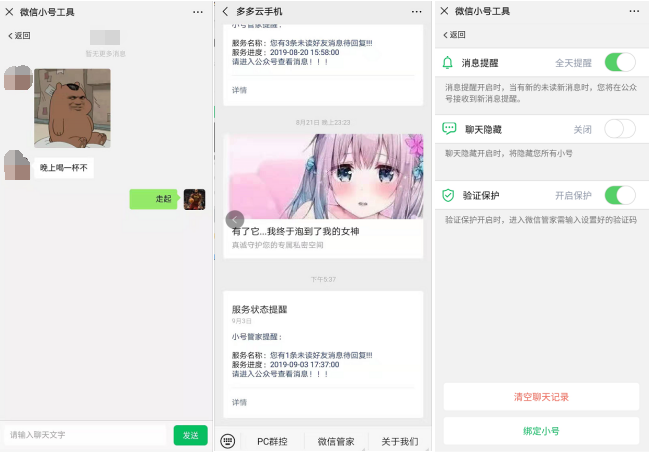Open more options in settings window
The height and width of the screenshot is (454, 651).
pyautogui.click(x=634, y=11)
